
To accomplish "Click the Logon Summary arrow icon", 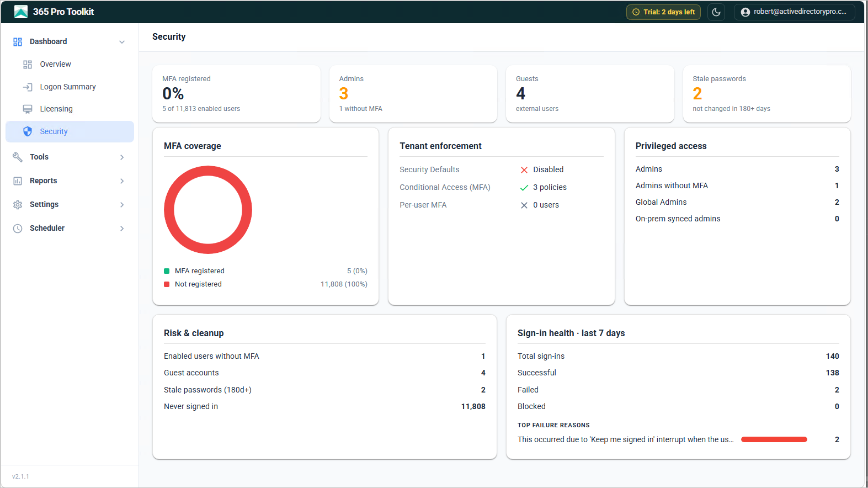I will click(x=28, y=87).
